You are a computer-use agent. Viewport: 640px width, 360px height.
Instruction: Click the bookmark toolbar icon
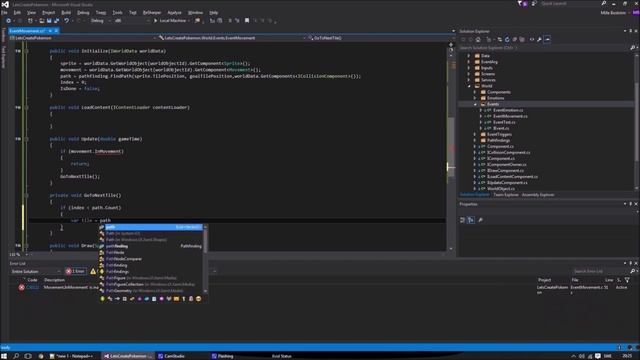(x=247, y=20)
